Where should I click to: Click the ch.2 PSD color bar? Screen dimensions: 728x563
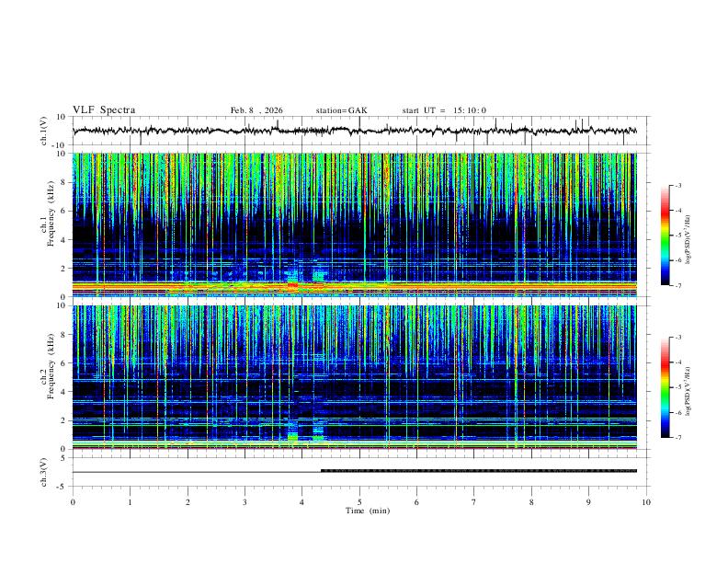pos(665,387)
